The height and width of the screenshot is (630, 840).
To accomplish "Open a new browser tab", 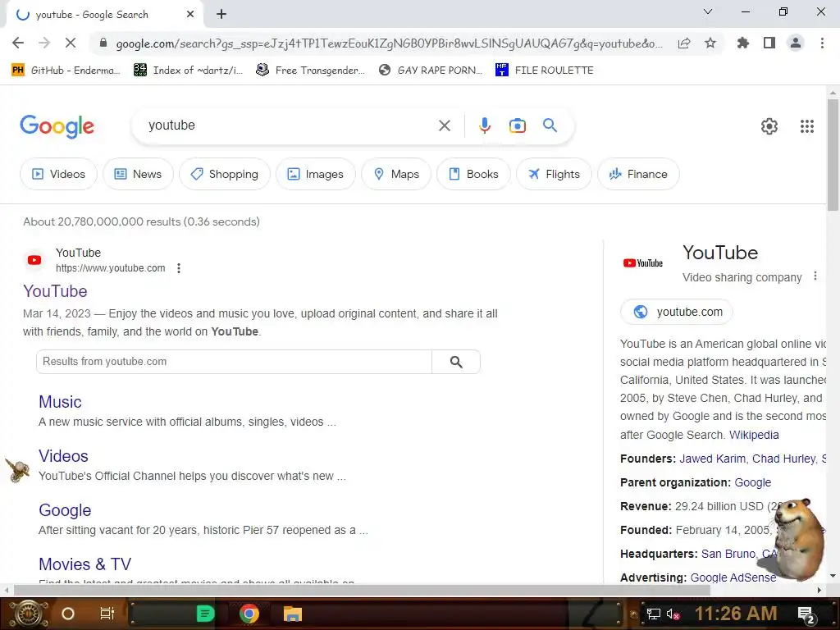I will [x=221, y=15].
